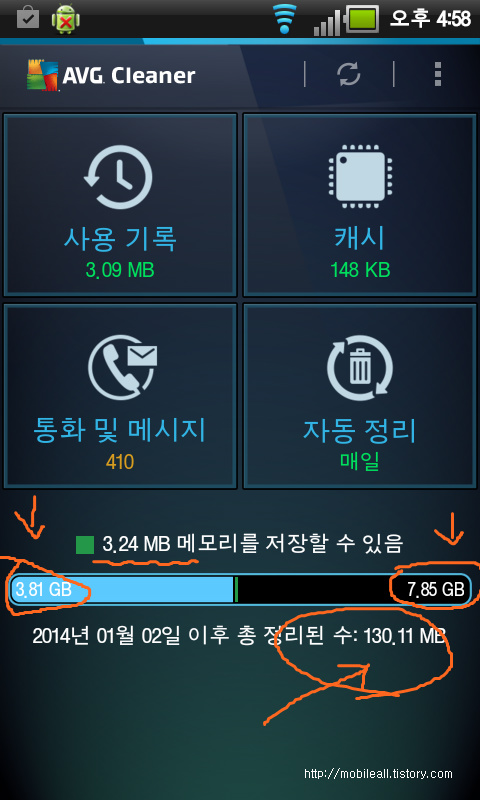Tap the AVG logo icon
The height and width of the screenshot is (800, 480).
click(43, 75)
